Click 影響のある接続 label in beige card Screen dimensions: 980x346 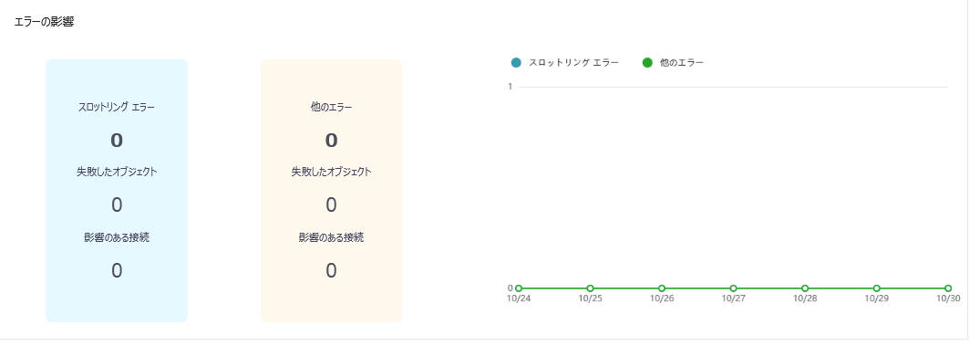(x=331, y=237)
